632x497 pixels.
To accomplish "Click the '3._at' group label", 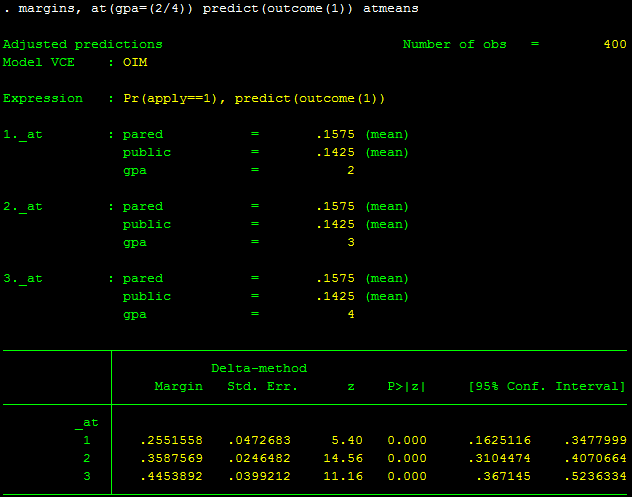I will pyautogui.click(x=22, y=278).
